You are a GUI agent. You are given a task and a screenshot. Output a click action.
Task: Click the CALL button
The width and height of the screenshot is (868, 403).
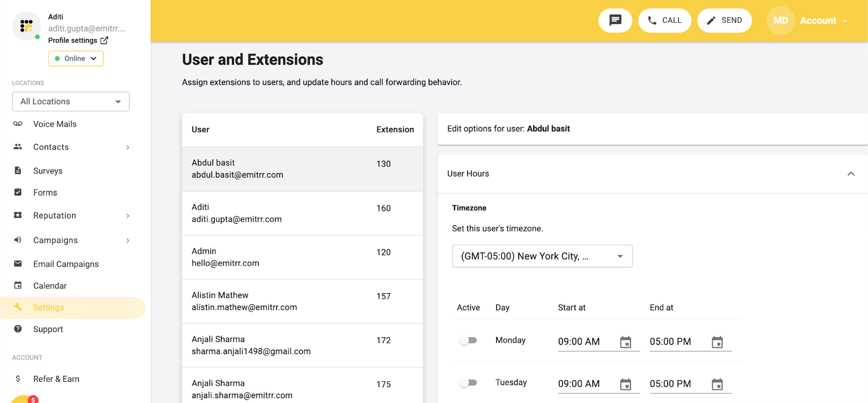(x=665, y=21)
